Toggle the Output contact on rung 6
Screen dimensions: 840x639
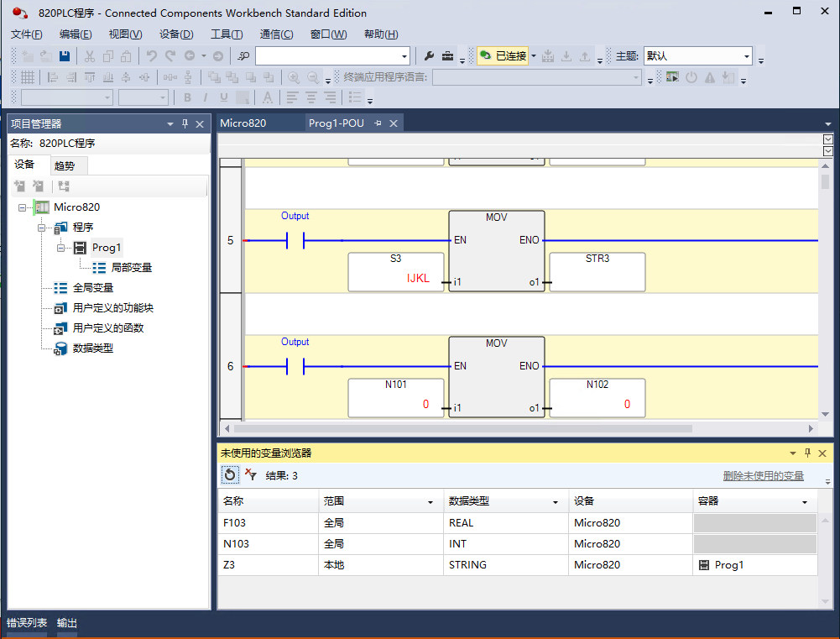point(295,366)
